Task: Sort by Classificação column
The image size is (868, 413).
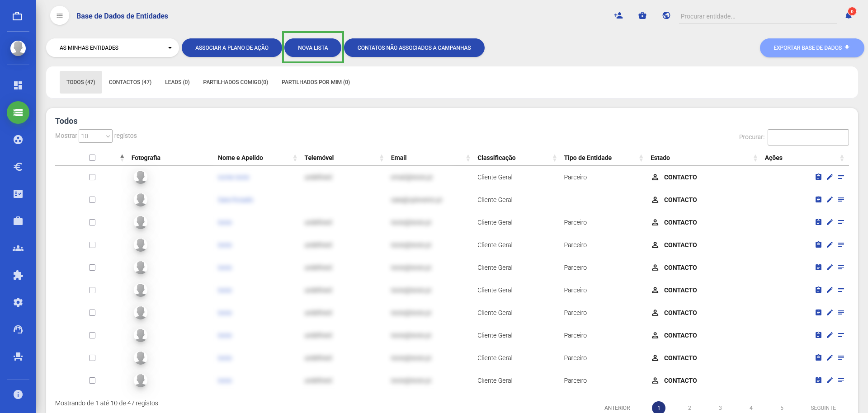Action: (496, 158)
